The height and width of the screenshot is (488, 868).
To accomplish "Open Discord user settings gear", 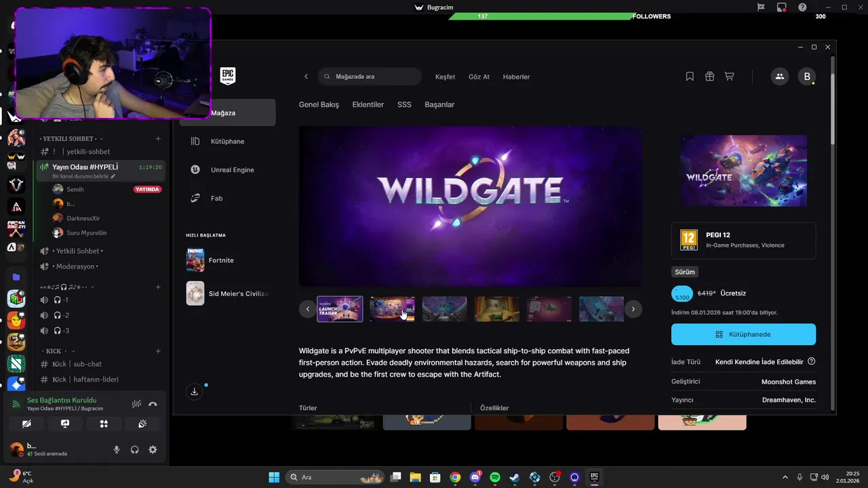I will tap(153, 449).
